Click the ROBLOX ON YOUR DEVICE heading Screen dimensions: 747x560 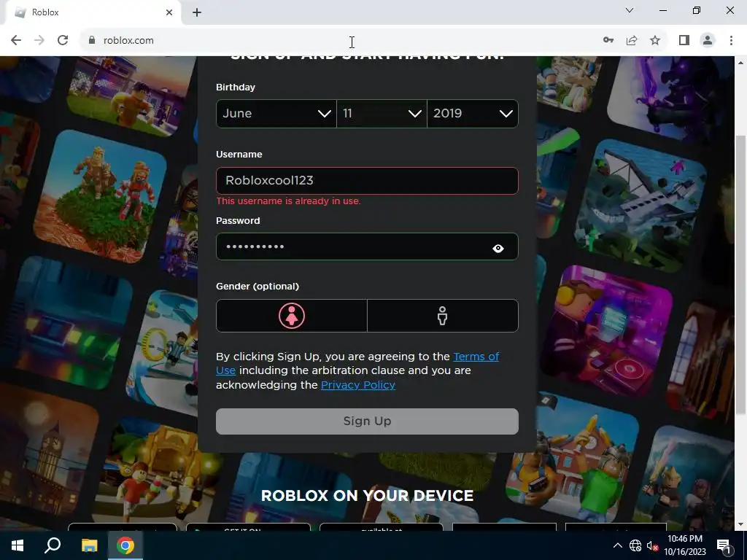pyautogui.click(x=367, y=496)
